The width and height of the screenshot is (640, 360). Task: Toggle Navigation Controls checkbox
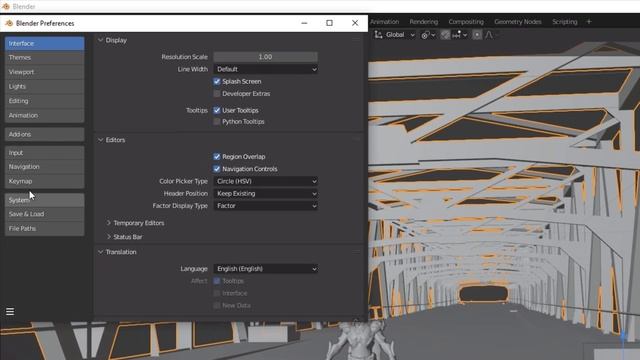[217, 169]
